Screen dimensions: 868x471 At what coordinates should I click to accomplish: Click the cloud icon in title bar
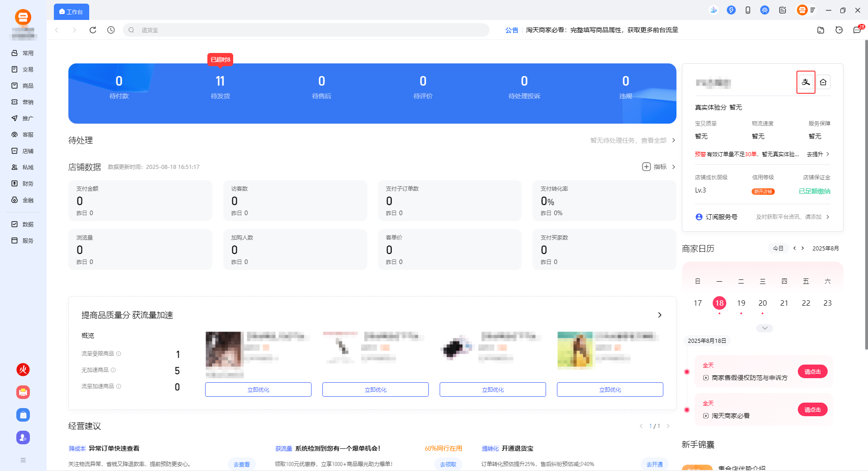[x=714, y=10]
